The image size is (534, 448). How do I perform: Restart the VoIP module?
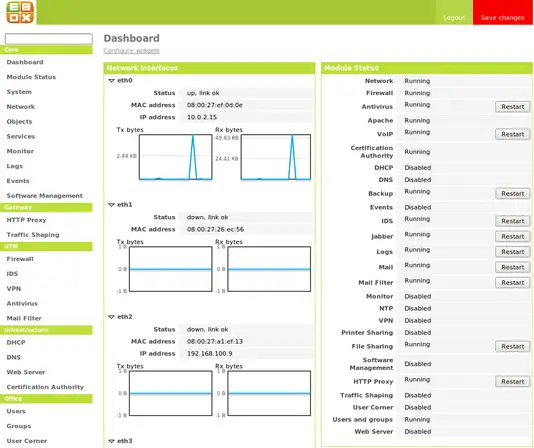pyautogui.click(x=512, y=134)
